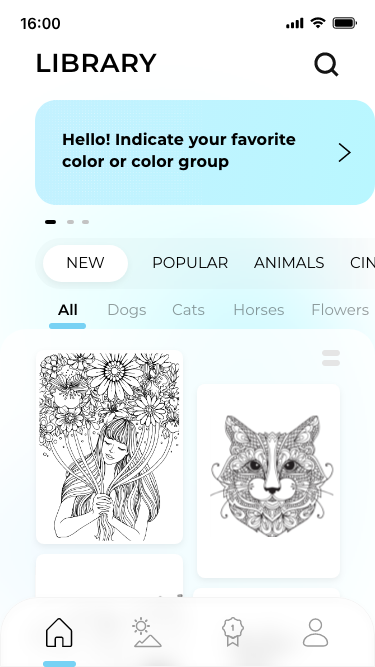Screen dimensions: 375x667
Task: Switch to the POPULAR category
Action: coord(190,263)
